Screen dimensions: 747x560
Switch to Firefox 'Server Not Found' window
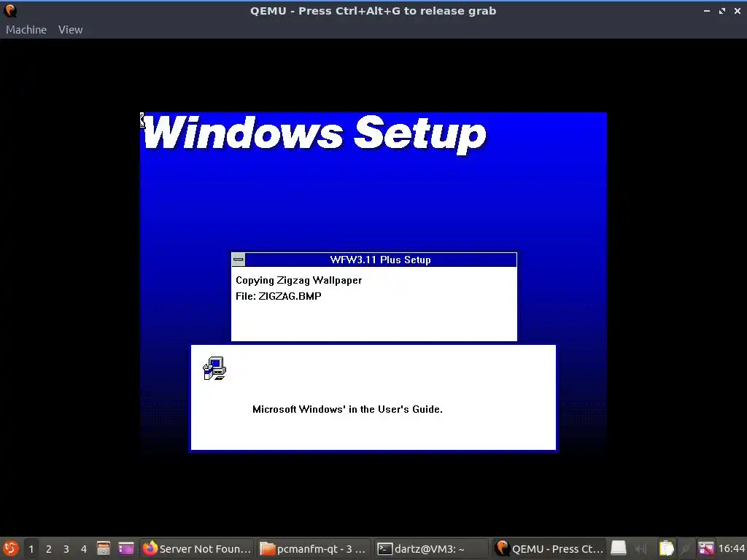click(x=197, y=548)
